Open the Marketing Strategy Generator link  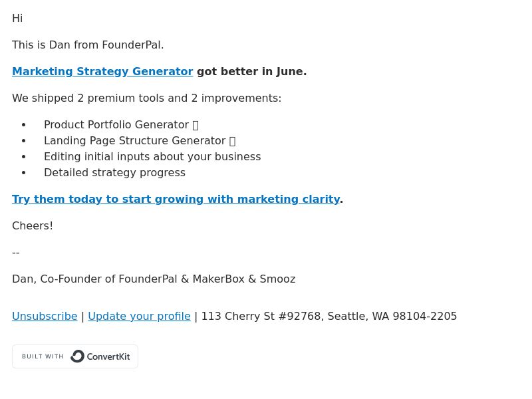(102, 72)
